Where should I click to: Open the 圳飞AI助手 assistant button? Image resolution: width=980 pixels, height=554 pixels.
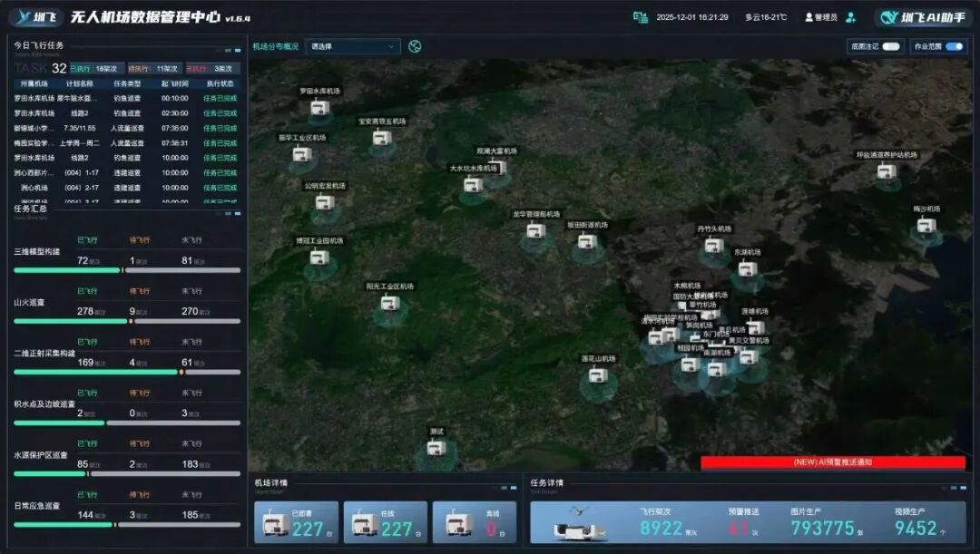point(924,17)
